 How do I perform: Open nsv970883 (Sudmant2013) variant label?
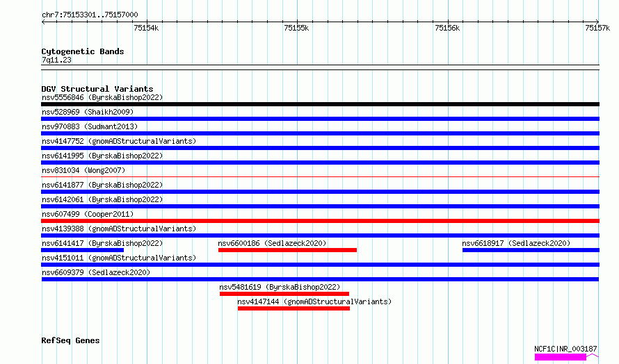coord(90,126)
